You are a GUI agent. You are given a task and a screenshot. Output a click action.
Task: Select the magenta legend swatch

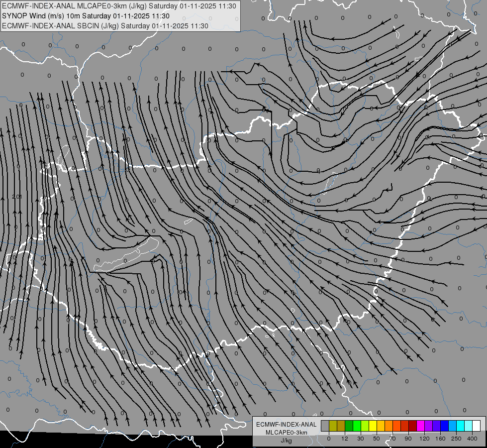421,426
